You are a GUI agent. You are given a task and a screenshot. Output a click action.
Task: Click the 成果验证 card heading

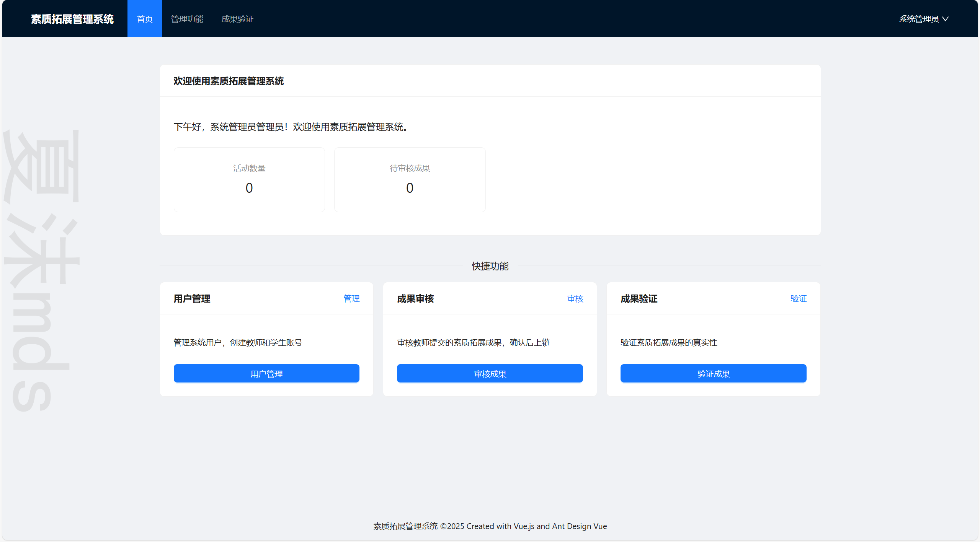tap(639, 298)
